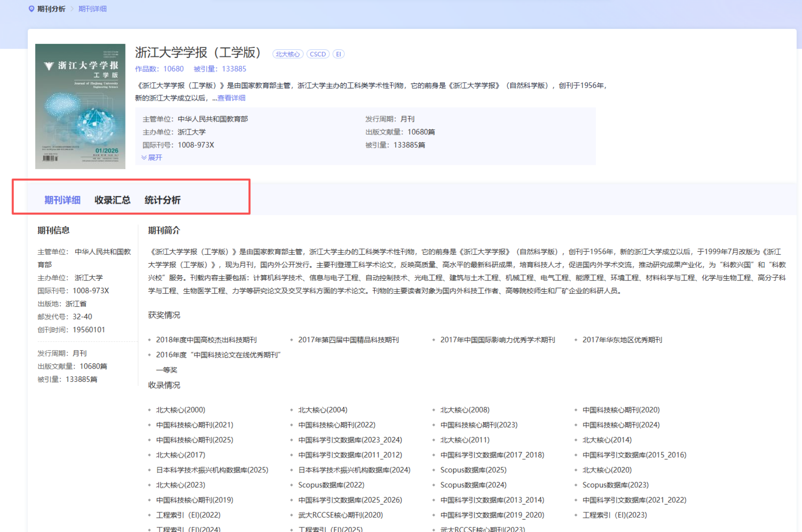
Task: Click 国际刊号: 1008-973X in header box
Action: coord(178,145)
